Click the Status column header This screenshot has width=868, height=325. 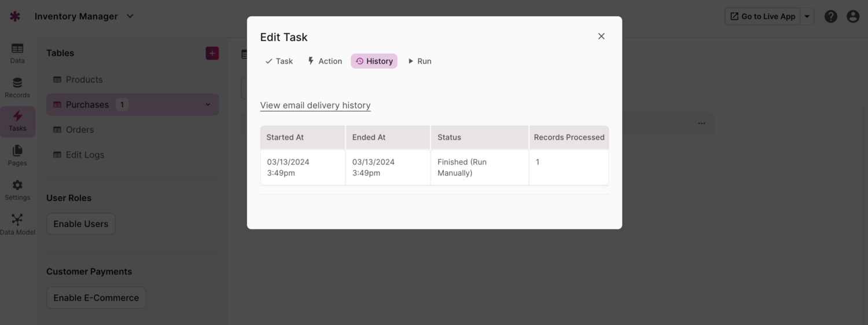[x=480, y=137]
